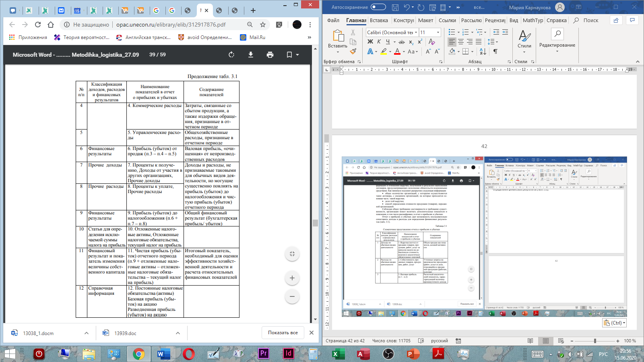Download the PDF document
The image size is (644, 362).
tap(251, 55)
